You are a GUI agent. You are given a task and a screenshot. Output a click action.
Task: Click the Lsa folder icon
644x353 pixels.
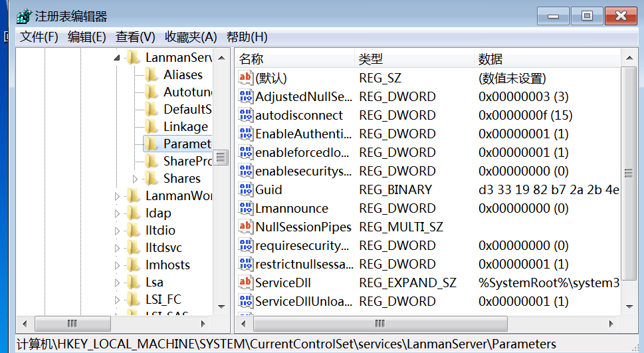(134, 282)
